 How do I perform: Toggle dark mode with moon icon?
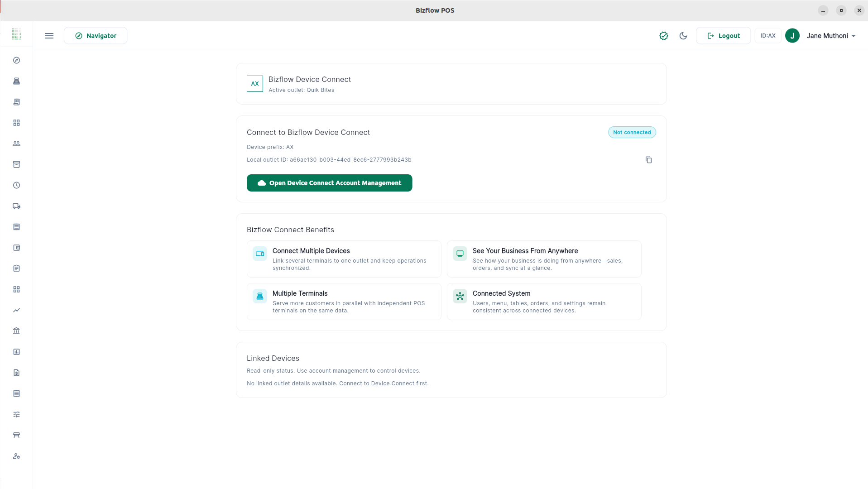[683, 36]
